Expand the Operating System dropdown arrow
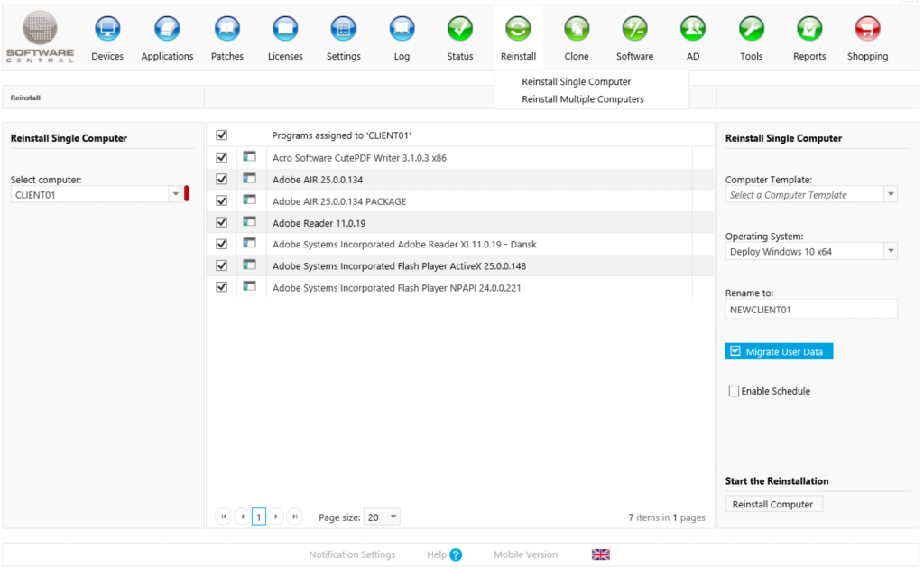This screenshot has height=568, width=924. point(891,251)
